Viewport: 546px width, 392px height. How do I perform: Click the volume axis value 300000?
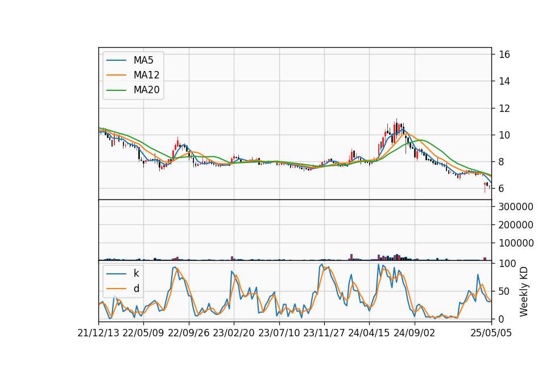click(x=516, y=207)
